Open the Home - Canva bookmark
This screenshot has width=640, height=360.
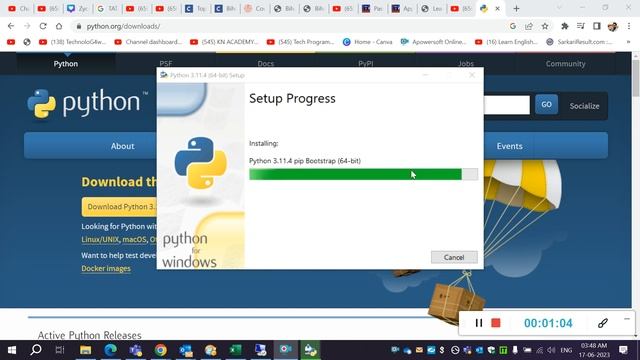tap(367, 42)
